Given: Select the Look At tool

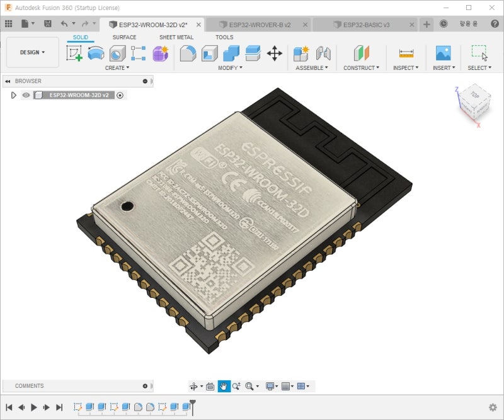Looking at the screenshot, I should coord(210,386).
